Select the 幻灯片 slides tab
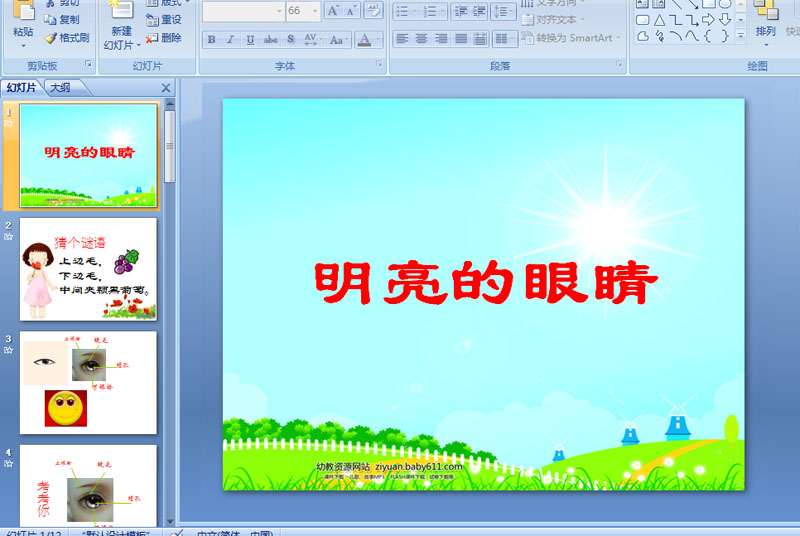 click(x=21, y=88)
